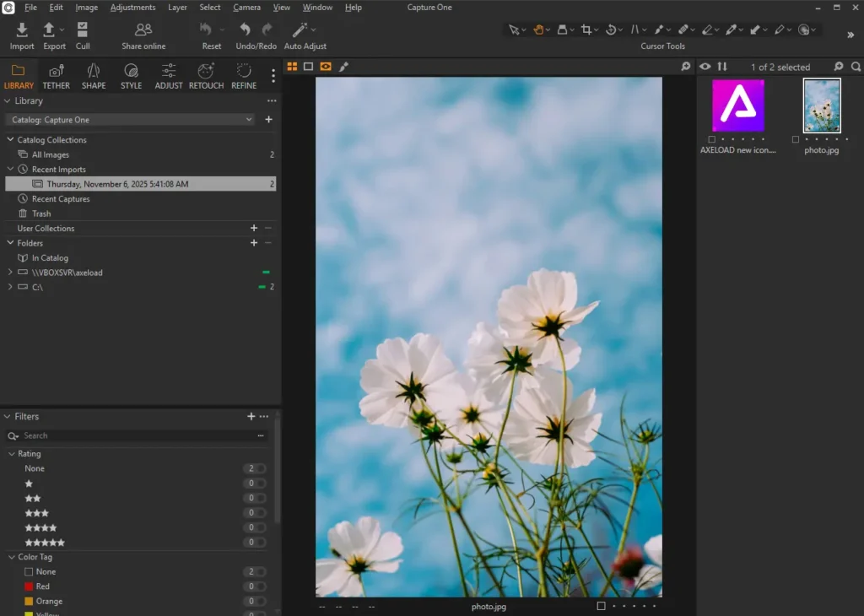Click the Orange color tag swatch
864x616 pixels.
click(x=30, y=601)
